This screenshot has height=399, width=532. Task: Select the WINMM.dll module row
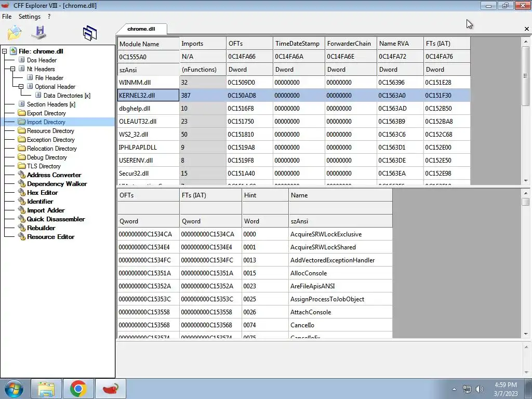pos(294,83)
